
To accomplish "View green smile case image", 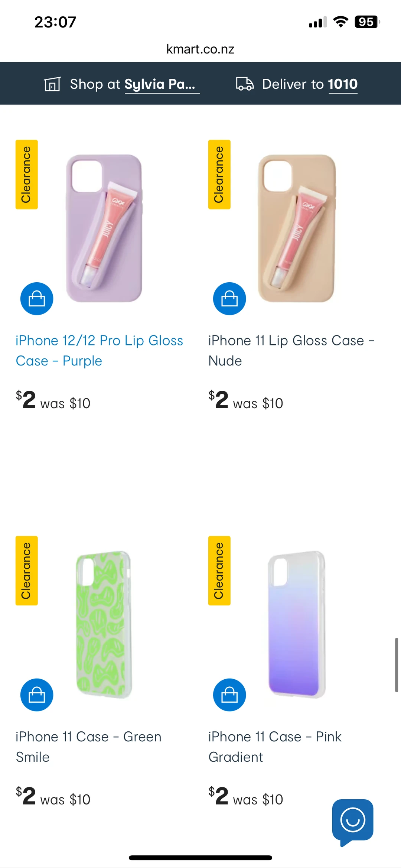I will pos(104,624).
